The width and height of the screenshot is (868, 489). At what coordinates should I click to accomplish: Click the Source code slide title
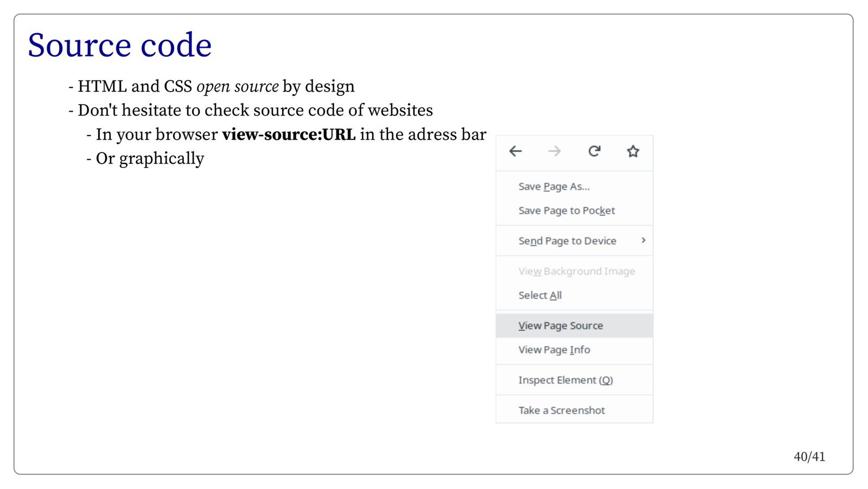click(x=120, y=45)
